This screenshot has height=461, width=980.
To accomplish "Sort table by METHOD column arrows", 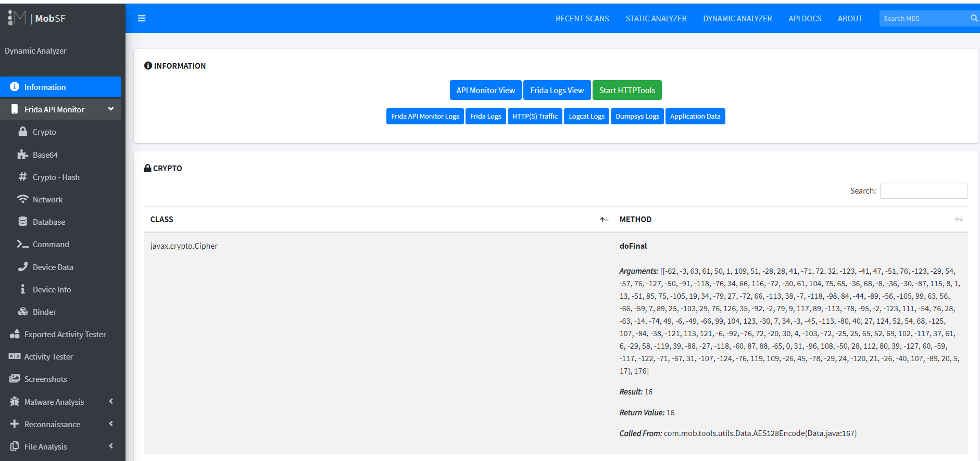I will (x=959, y=220).
